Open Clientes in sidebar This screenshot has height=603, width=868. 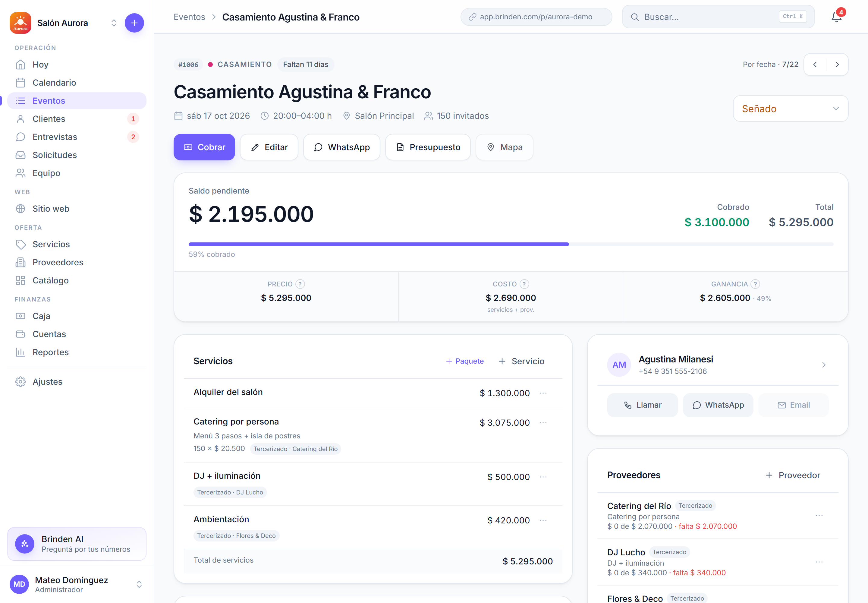coord(77,119)
